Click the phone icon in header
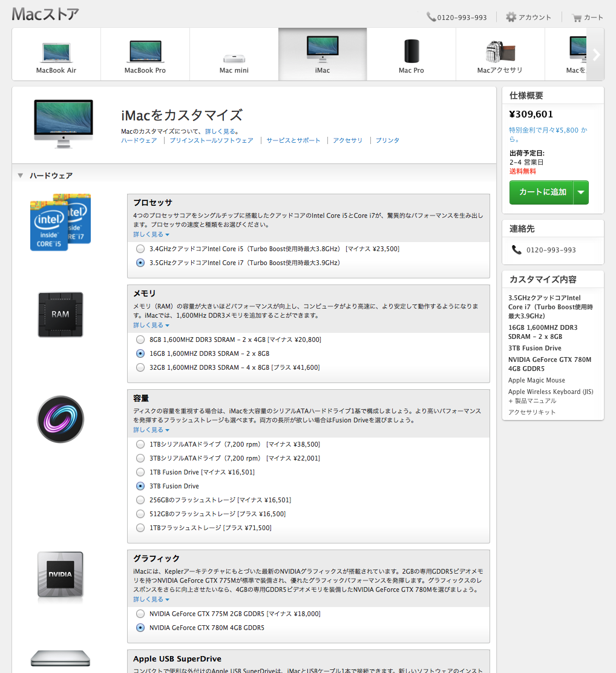Viewport: 616px width, 673px height. (431, 17)
